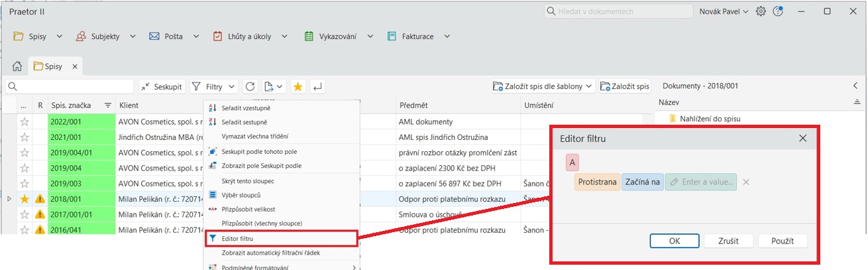Open the Novák Pavel user menu
868x270 pixels.
pos(724,11)
